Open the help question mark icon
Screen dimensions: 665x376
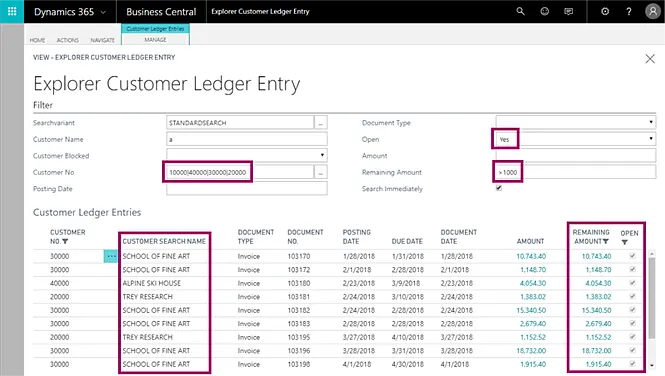629,11
